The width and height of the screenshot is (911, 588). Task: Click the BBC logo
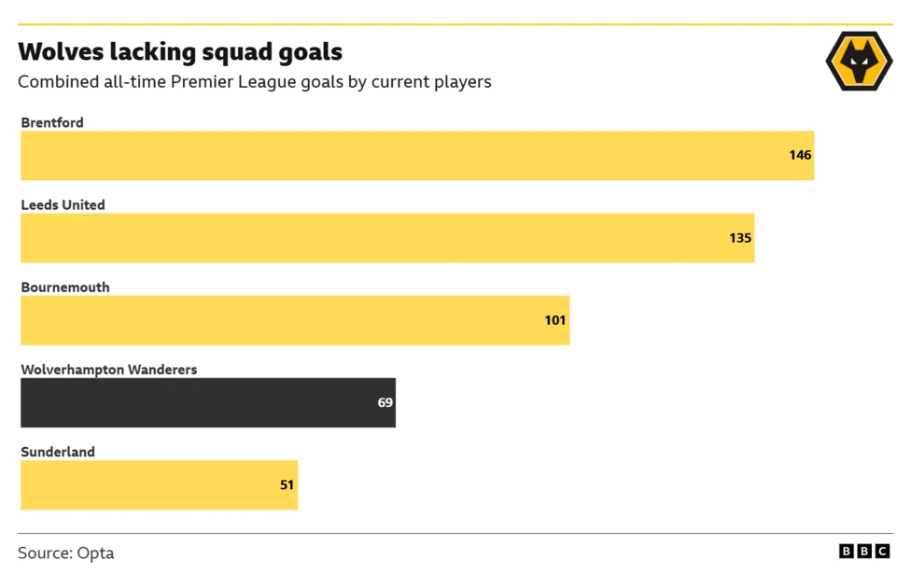[863, 552]
